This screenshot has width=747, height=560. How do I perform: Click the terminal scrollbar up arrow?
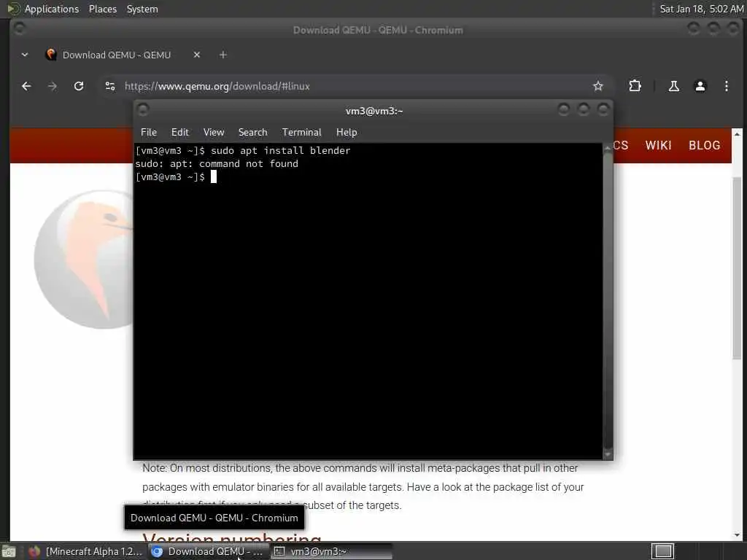point(608,148)
